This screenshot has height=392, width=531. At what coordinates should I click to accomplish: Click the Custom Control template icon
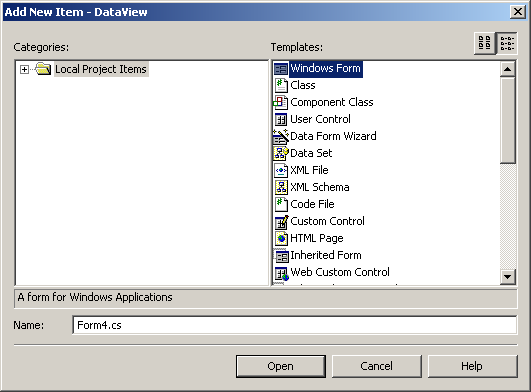281,222
